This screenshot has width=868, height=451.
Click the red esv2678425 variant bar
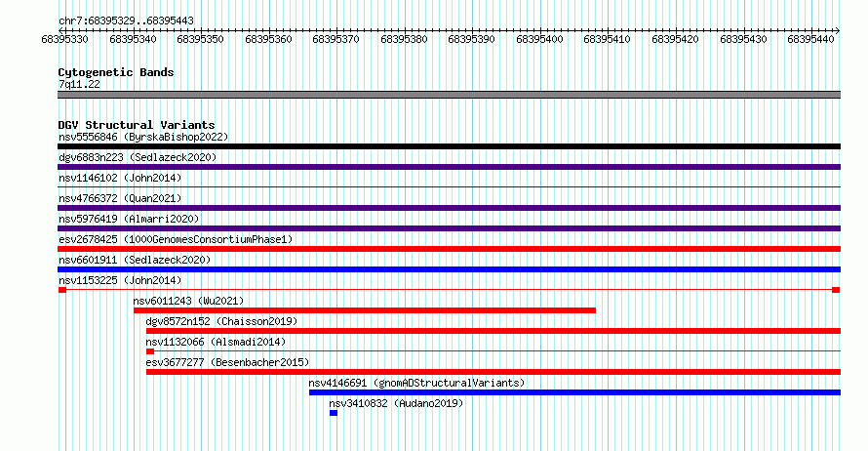[449, 249]
